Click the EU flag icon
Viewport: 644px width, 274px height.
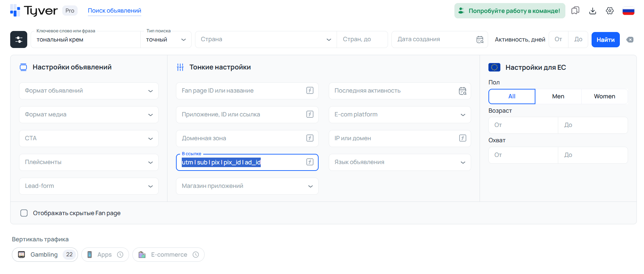click(x=494, y=67)
